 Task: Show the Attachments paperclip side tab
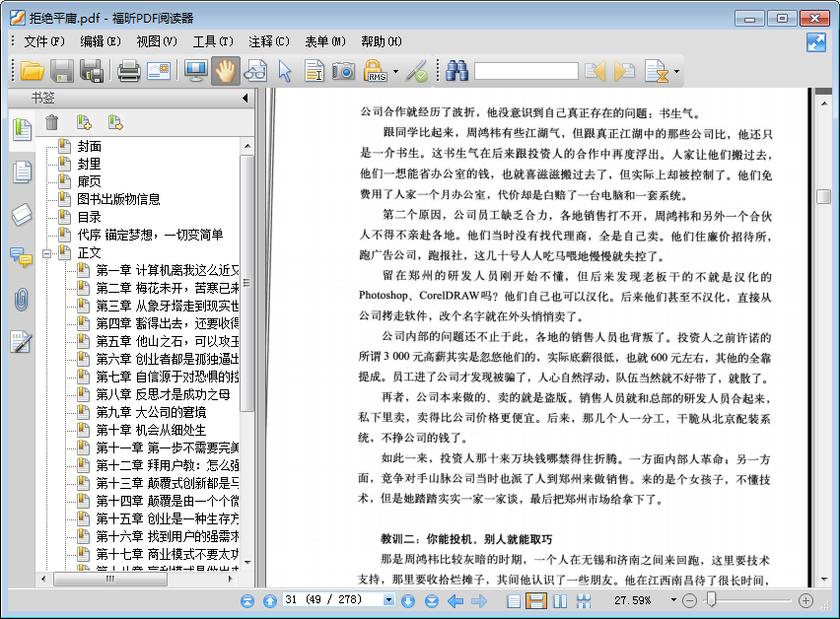[x=22, y=300]
